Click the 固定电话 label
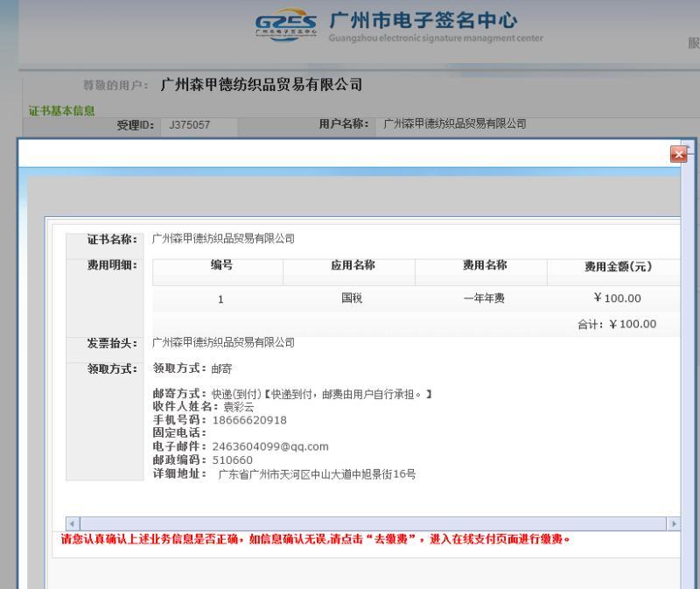 point(179,432)
